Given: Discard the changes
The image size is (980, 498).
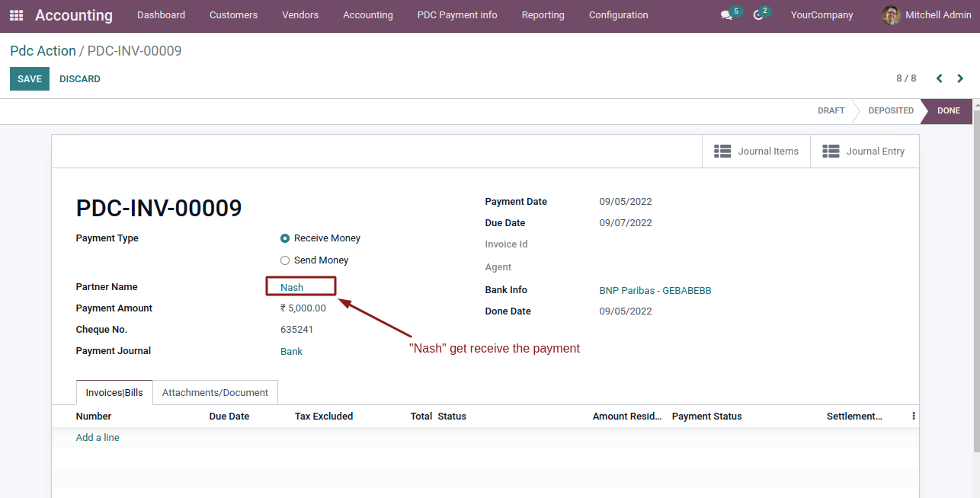Looking at the screenshot, I should 80,79.
